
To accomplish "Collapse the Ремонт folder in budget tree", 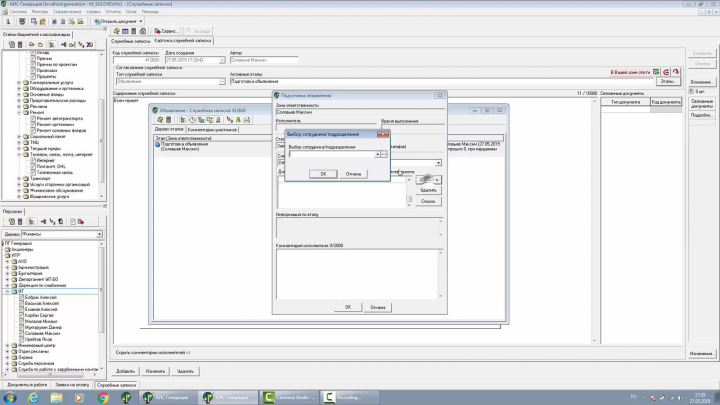I will 19,112.
